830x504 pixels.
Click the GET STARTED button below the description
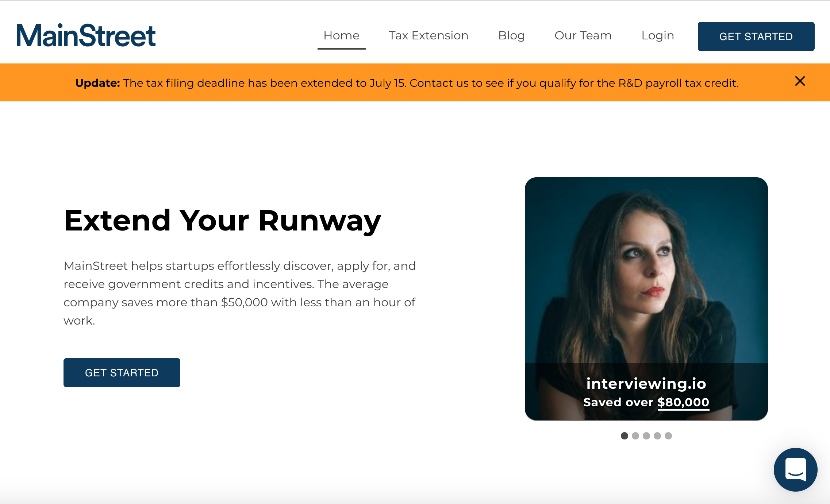tap(122, 372)
